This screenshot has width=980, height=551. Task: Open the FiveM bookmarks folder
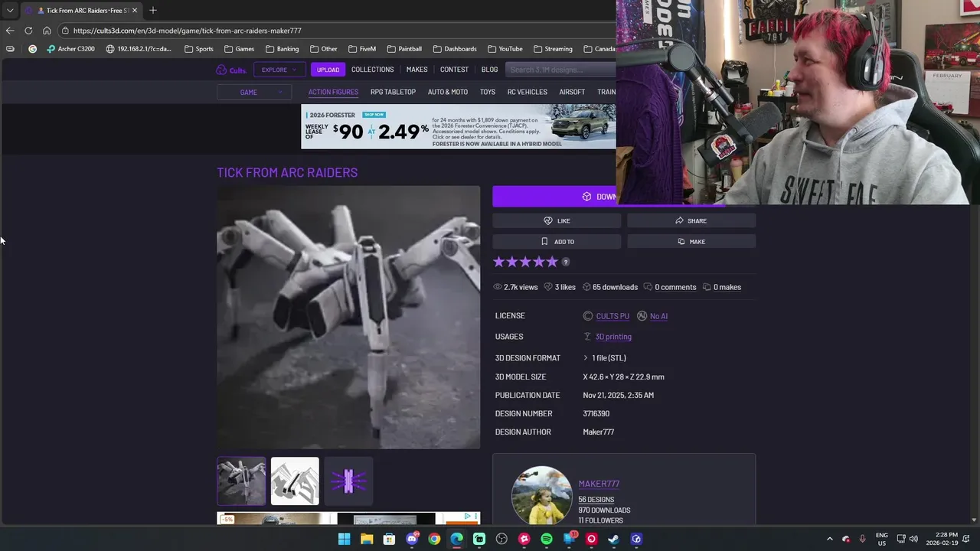[362, 49]
